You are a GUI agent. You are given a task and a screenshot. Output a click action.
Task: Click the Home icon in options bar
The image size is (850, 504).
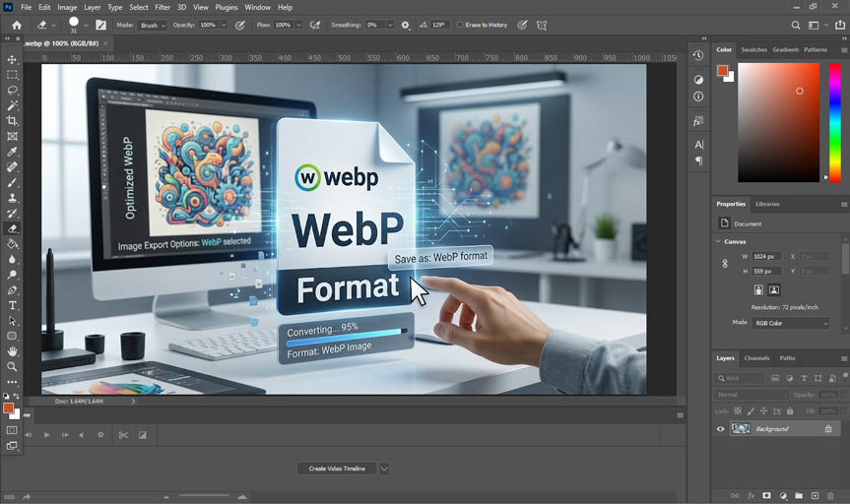(x=17, y=25)
